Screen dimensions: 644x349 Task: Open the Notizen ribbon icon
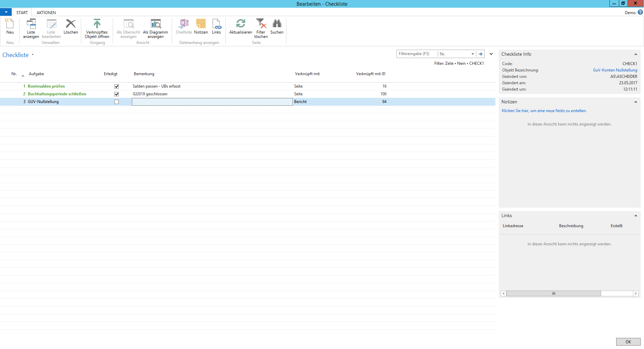(x=201, y=24)
